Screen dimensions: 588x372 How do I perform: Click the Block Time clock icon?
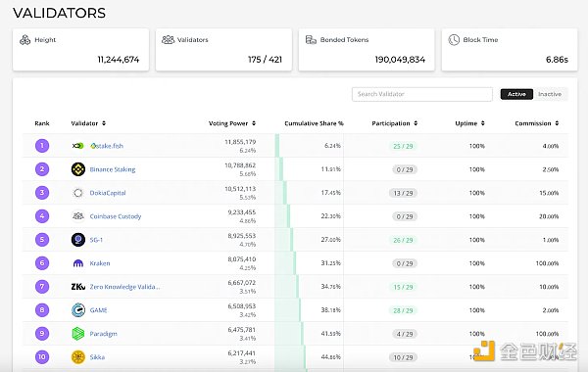point(454,40)
